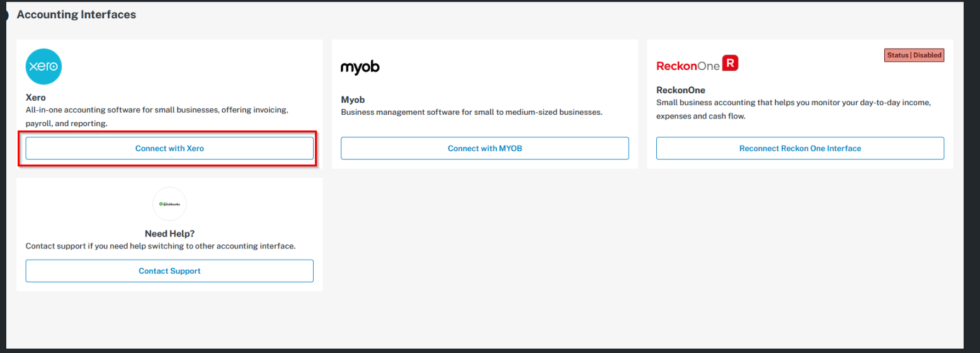The width and height of the screenshot is (980, 353).
Task: Click the QuickBooks circular logo
Action: point(169,204)
